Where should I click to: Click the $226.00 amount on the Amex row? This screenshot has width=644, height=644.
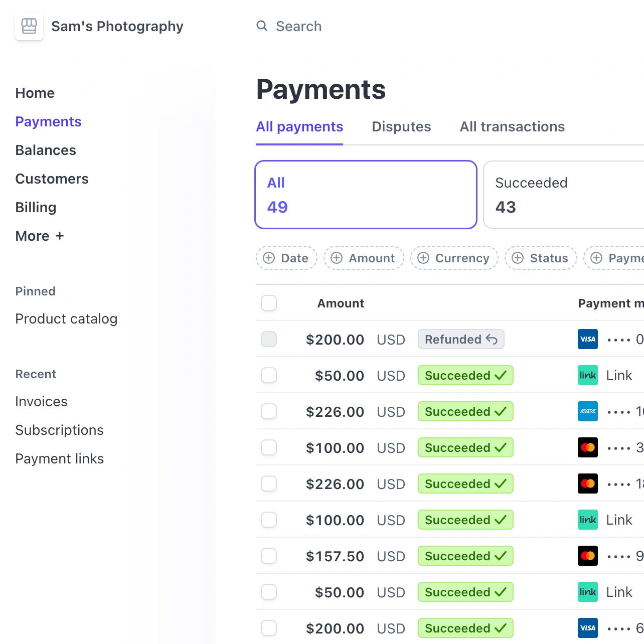(335, 412)
